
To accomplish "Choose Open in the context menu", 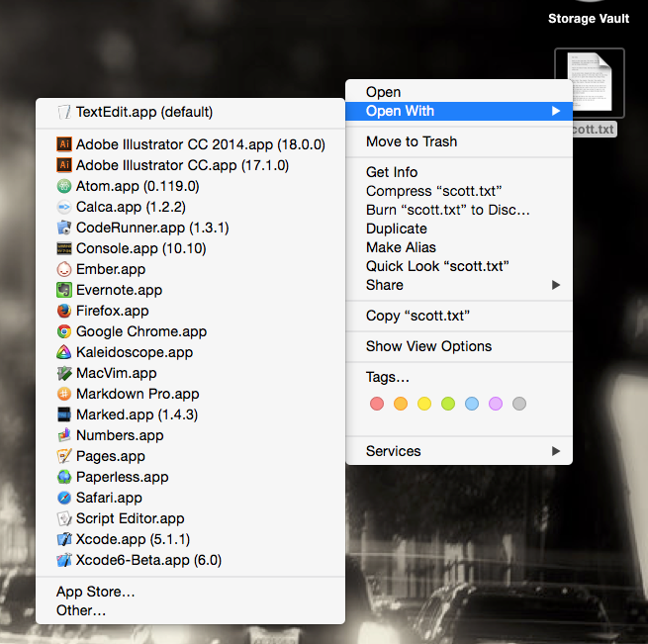I will pos(459,92).
